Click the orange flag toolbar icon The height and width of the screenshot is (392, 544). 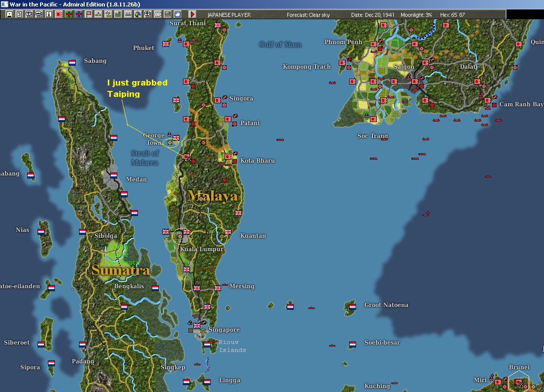[89, 14]
